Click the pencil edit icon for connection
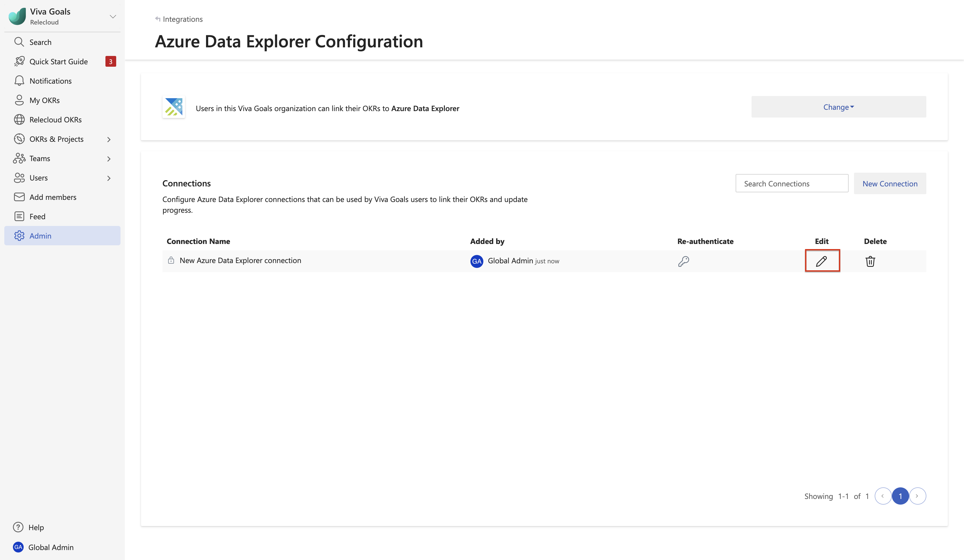 click(822, 261)
